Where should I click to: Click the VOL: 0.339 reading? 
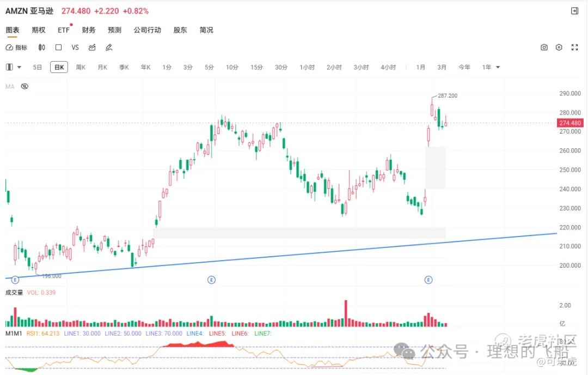41,292
